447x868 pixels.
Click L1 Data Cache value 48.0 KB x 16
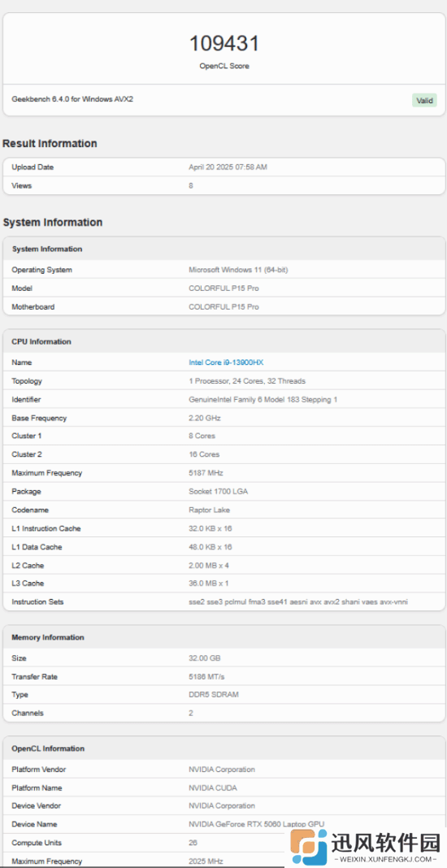(x=210, y=547)
